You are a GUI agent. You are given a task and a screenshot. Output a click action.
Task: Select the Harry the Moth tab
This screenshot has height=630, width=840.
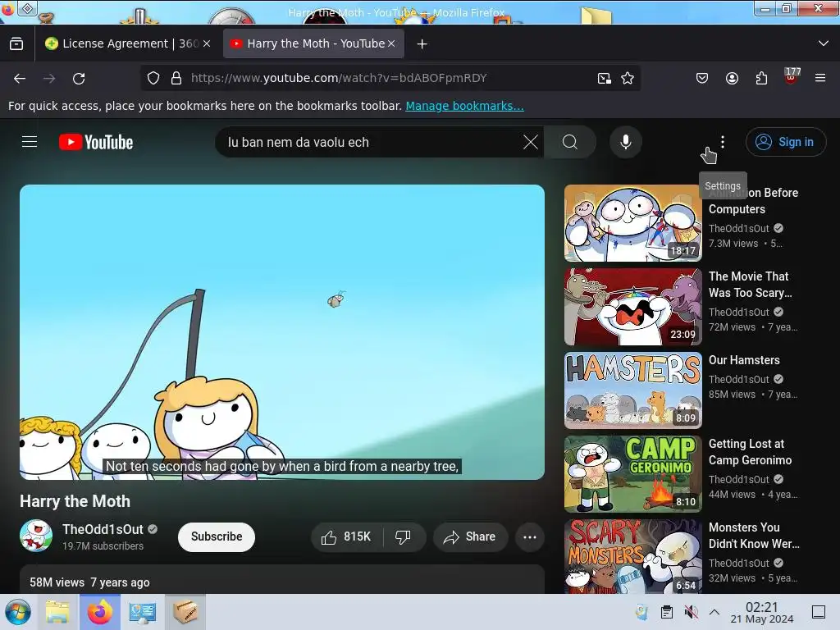pyautogui.click(x=314, y=43)
